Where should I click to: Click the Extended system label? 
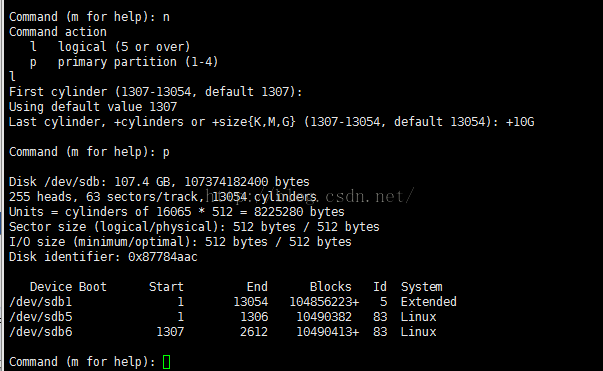click(x=428, y=302)
